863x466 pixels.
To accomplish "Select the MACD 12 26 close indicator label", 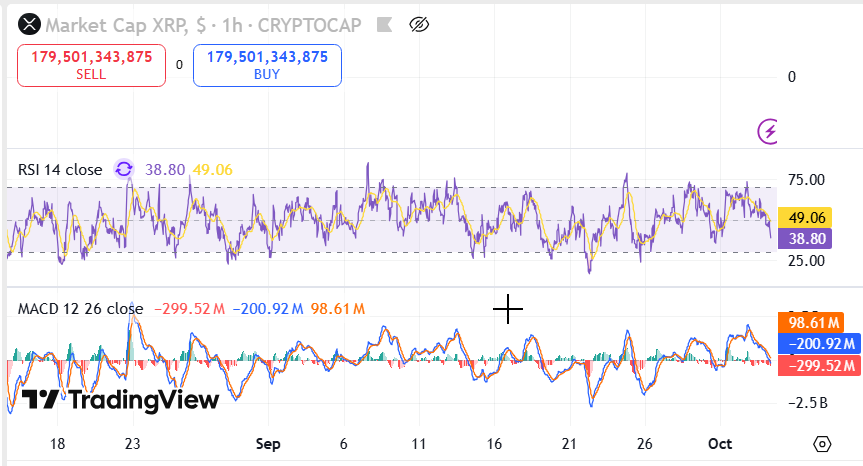I will point(80,309).
